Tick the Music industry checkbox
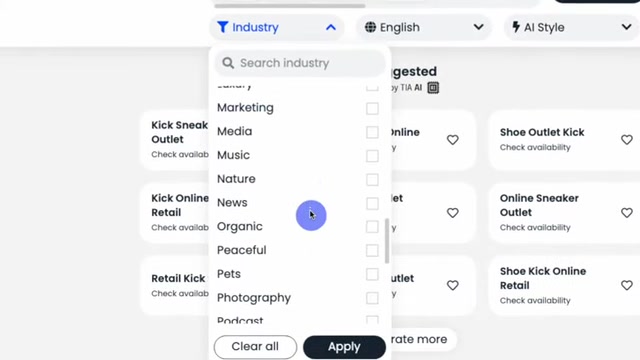 (372, 156)
